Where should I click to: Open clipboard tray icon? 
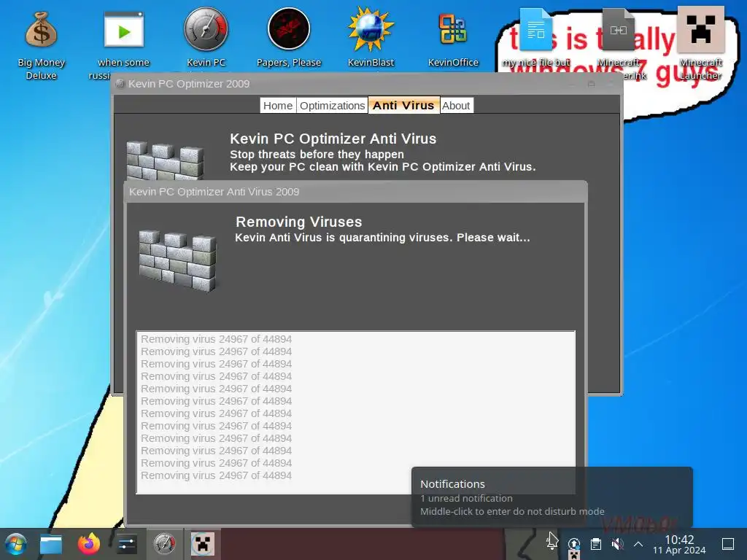(x=595, y=544)
